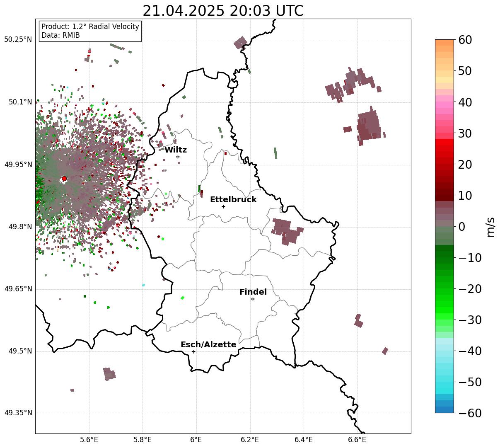Click the 6°E longitude label
This screenshot has width=500, height=448.
coord(196,440)
